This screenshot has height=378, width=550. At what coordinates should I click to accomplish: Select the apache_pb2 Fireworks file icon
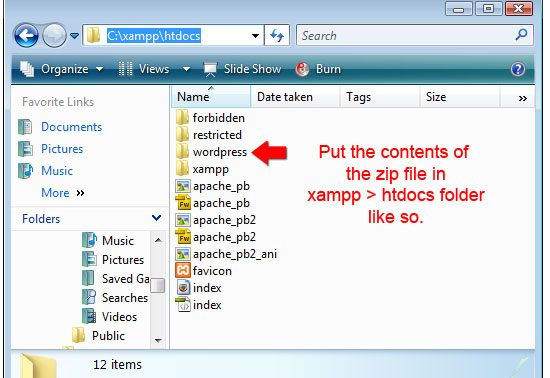click(183, 237)
